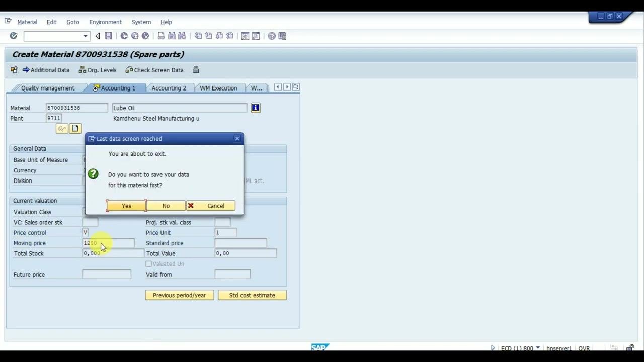
Task: Click the Customize Local Layout icon
Action: tap(282, 36)
